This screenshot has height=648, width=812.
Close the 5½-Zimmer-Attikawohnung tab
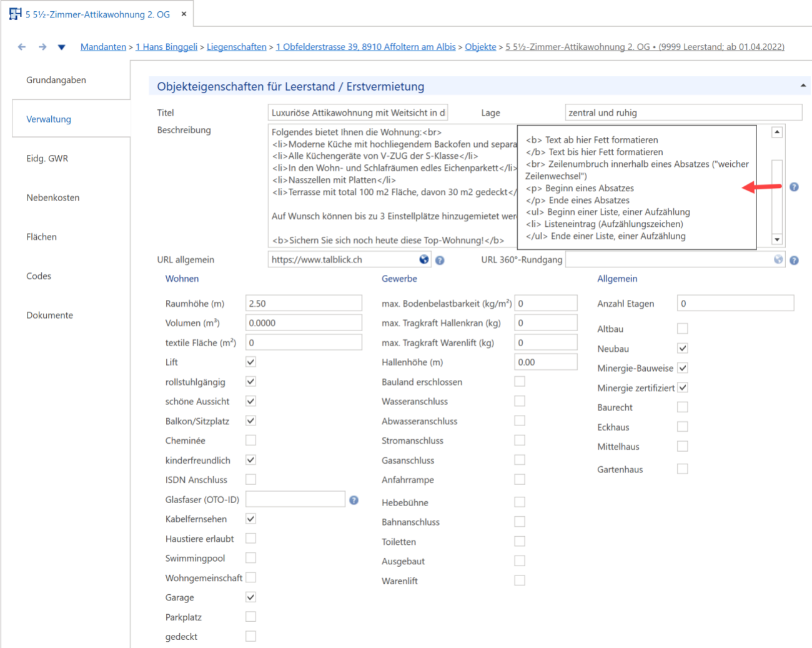[x=184, y=14]
